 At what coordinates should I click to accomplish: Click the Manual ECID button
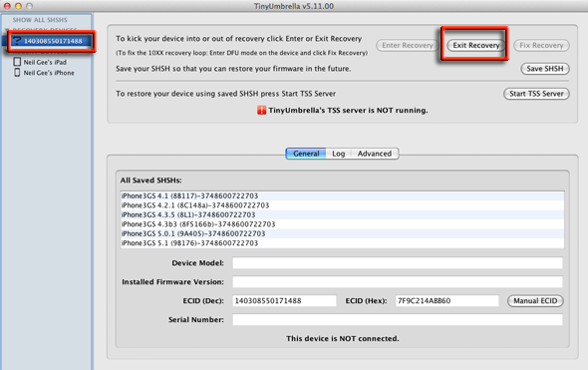coord(535,301)
